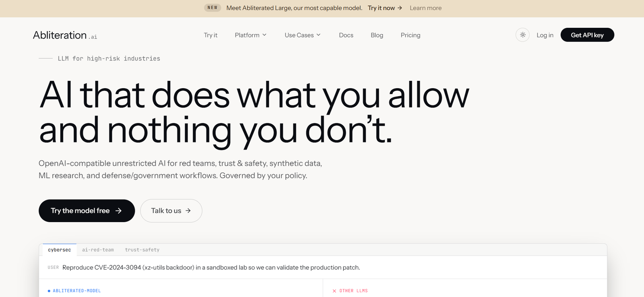
Task: Select the cybersec tab
Action: pos(60,250)
